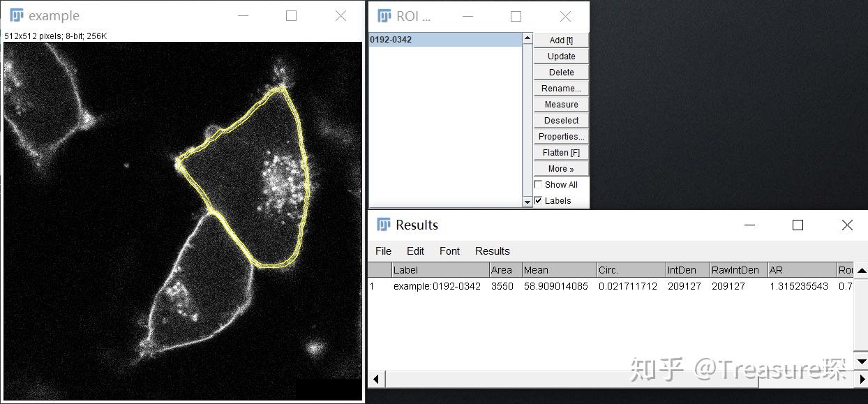The width and height of the screenshot is (868, 404).
Task: Select ROI 0192-0342 in the list
Action: point(419,40)
